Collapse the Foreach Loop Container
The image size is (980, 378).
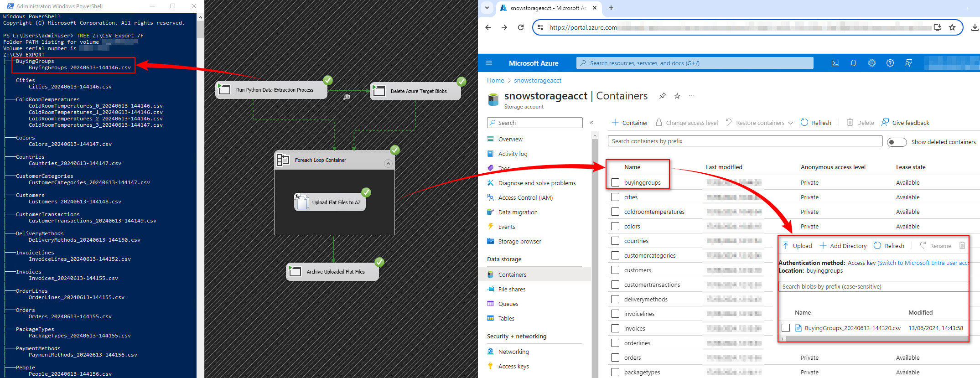[388, 163]
